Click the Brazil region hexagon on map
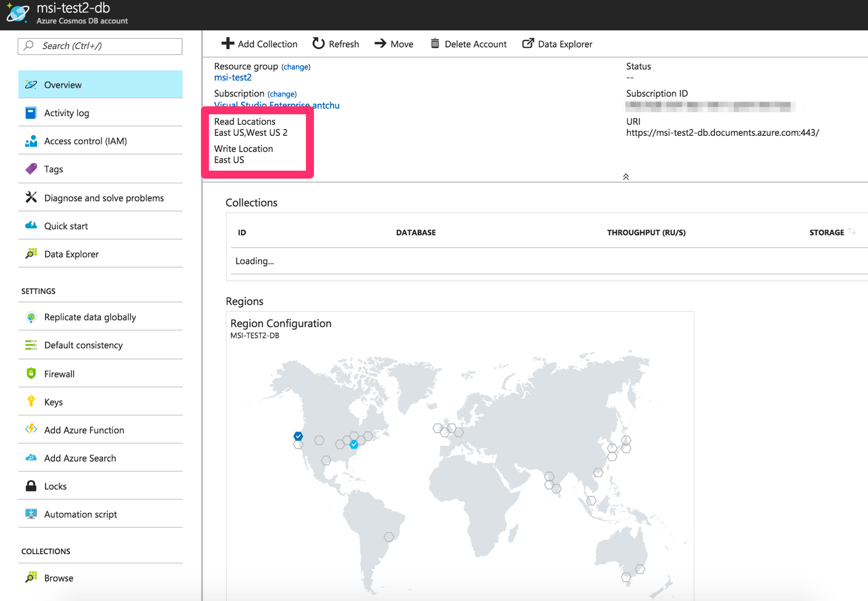This screenshot has width=868, height=601. [x=389, y=537]
